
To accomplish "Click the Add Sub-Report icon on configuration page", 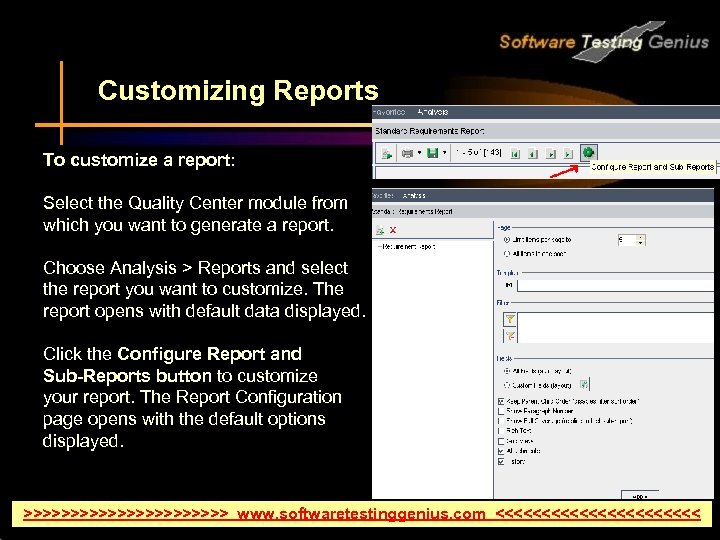I will 380,230.
